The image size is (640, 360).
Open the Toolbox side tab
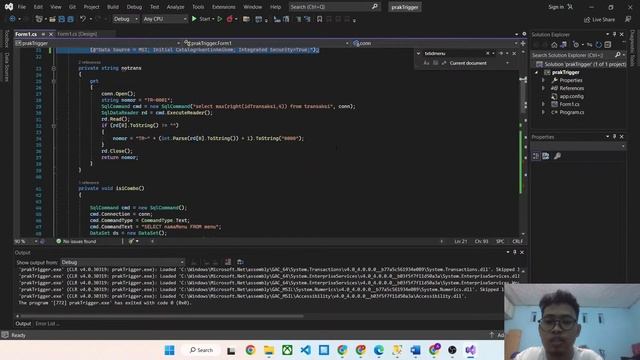(6, 38)
